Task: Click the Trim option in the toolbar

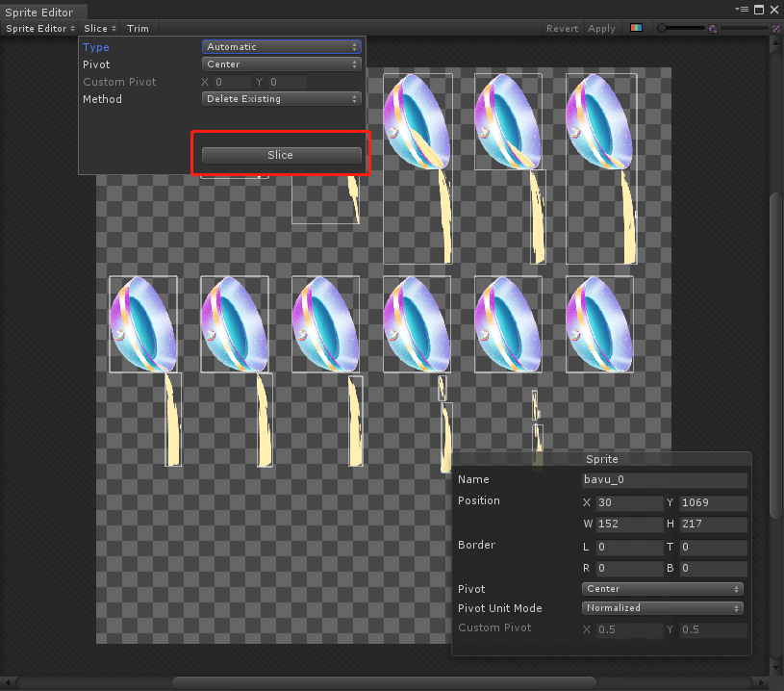Action: [x=138, y=28]
